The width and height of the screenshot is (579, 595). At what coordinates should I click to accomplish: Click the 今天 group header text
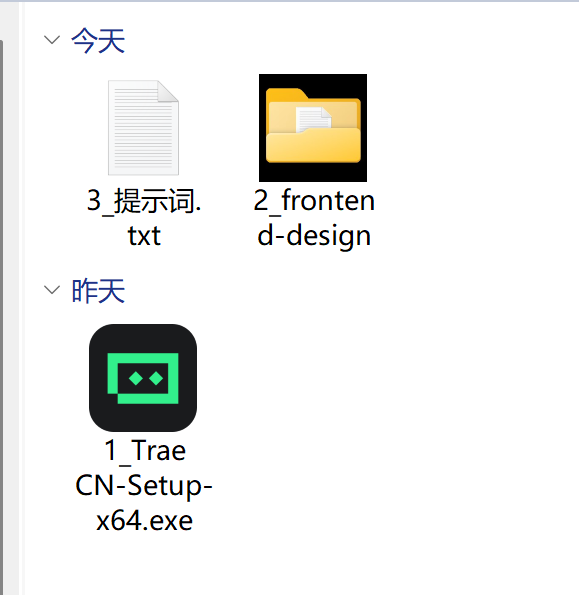coord(98,41)
